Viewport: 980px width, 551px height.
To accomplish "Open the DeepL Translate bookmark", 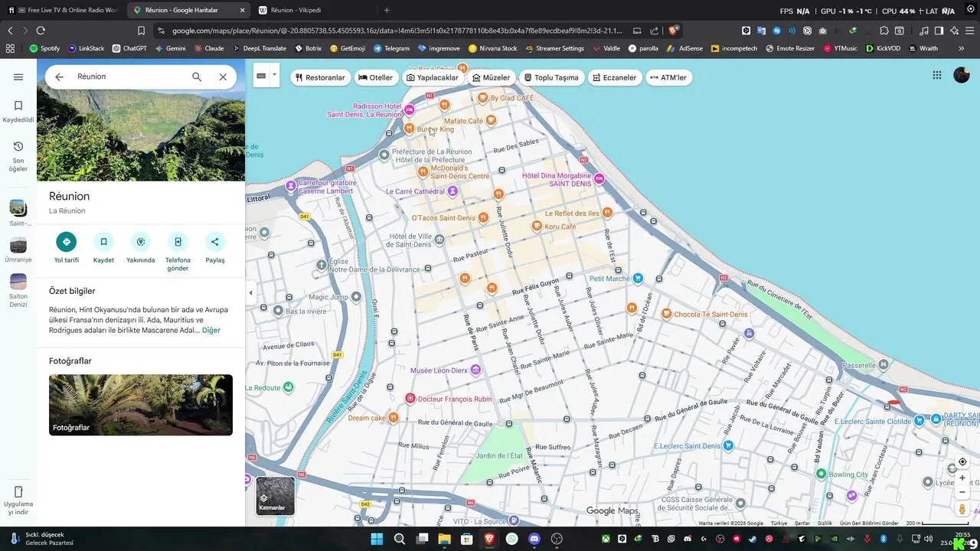I will coord(258,48).
